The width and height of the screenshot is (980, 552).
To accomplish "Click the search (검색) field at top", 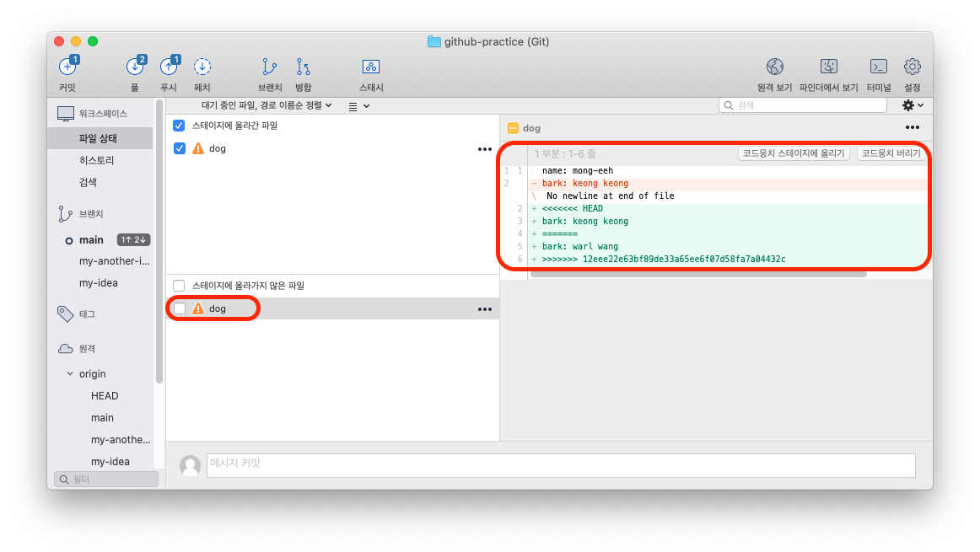I will (x=803, y=105).
